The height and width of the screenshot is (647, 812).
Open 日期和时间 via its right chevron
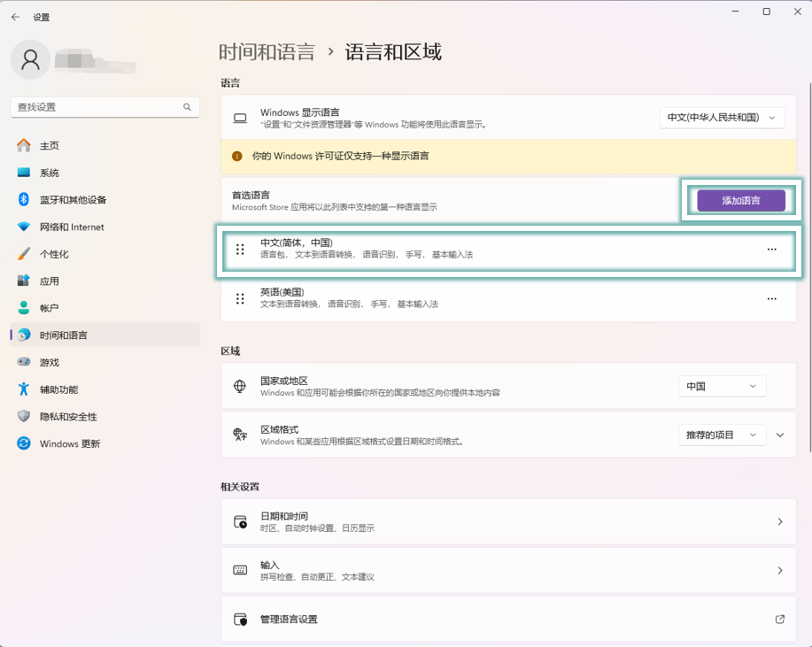click(x=780, y=521)
